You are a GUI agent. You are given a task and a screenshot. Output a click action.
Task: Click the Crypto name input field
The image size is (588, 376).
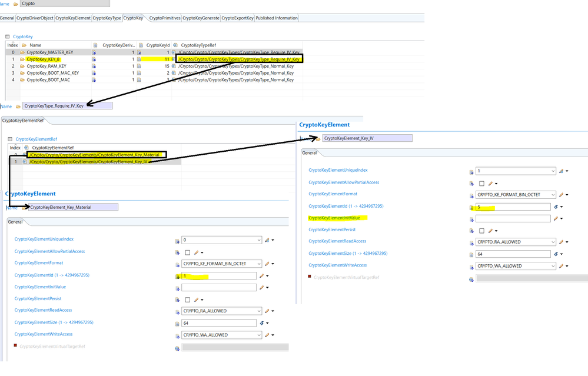(x=65, y=4)
